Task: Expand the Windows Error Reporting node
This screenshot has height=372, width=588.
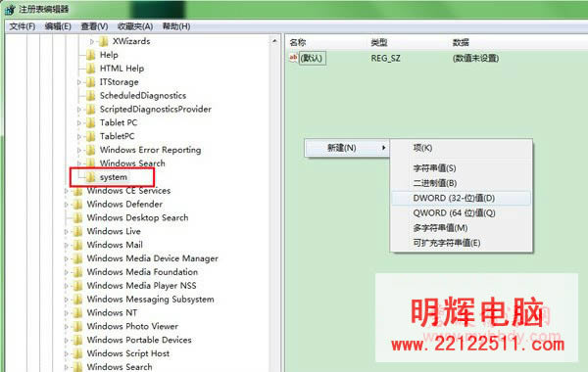Action: (x=78, y=150)
